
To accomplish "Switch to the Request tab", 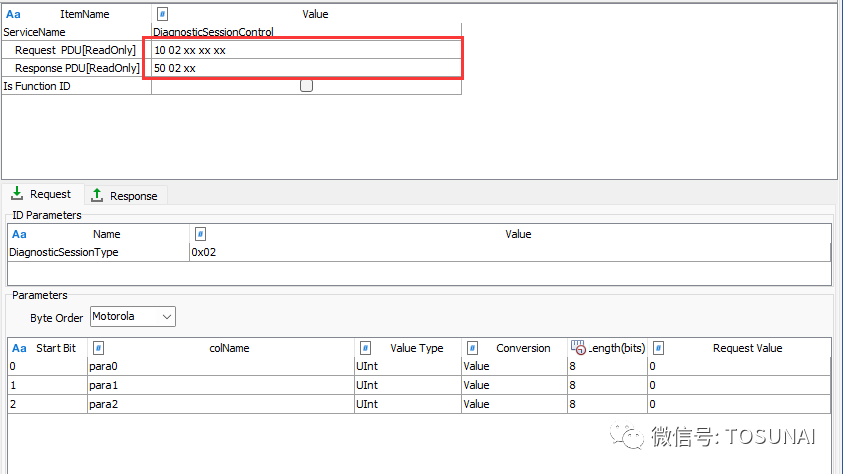I will [42, 194].
